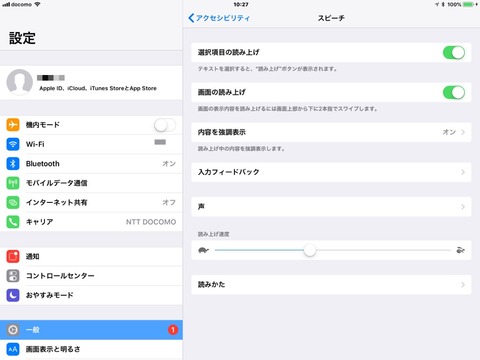Open モバイルデータ通信 settings

coord(91,183)
